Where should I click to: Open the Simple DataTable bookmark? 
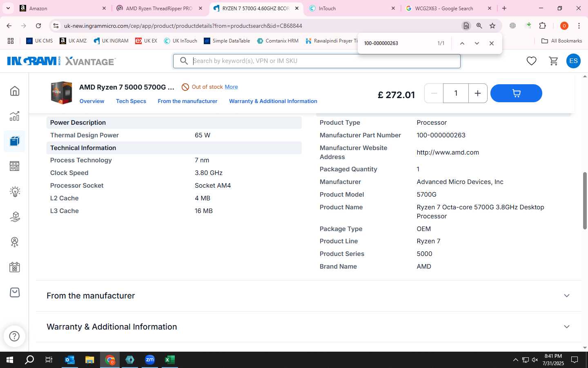tap(227, 41)
